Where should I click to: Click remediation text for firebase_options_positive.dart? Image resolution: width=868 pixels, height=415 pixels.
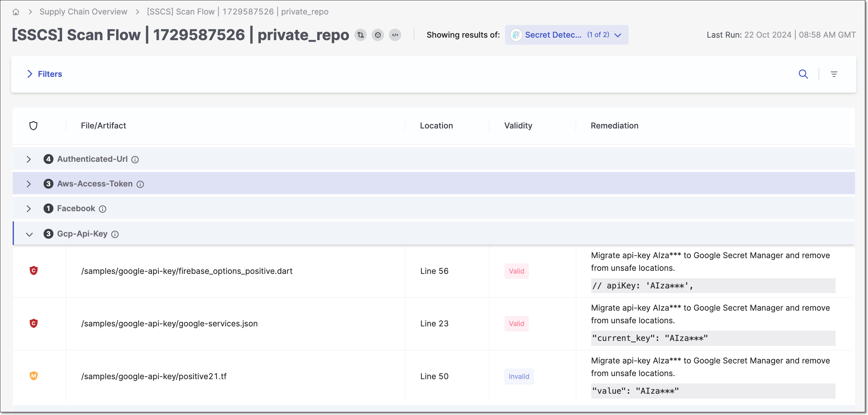point(710,262)
